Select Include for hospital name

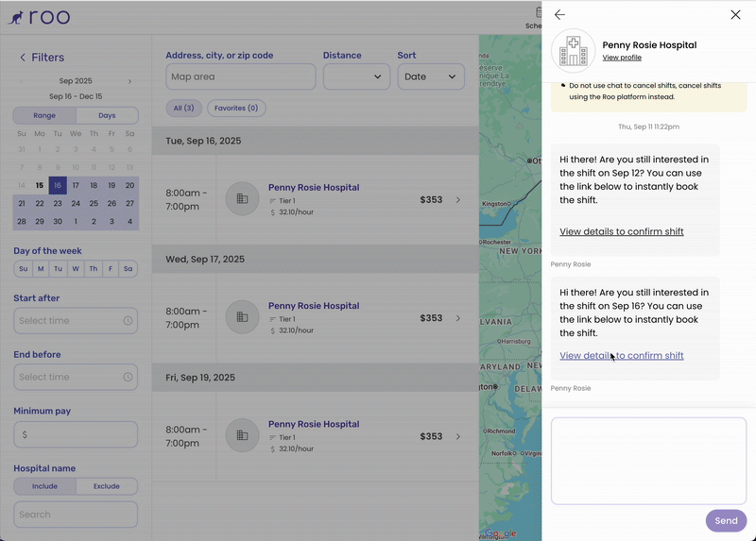tap(44, 486)
